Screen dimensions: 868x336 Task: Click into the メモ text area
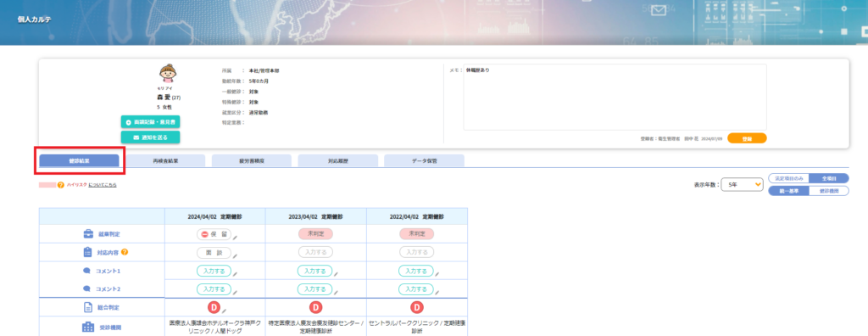tap(615, 97)
